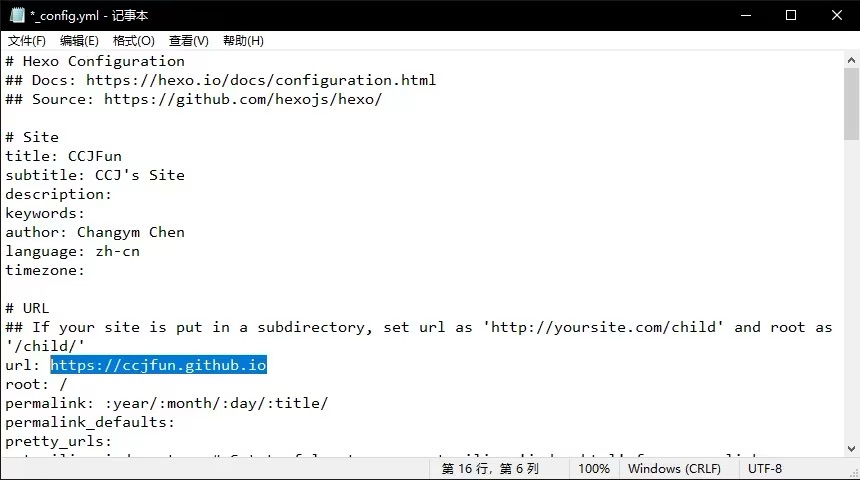Open the 查看(V) menu

click(x=188, y=41)
